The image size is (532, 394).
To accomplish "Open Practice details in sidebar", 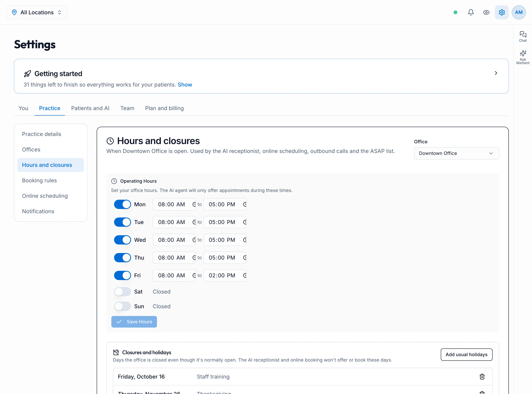I will 51,134.
